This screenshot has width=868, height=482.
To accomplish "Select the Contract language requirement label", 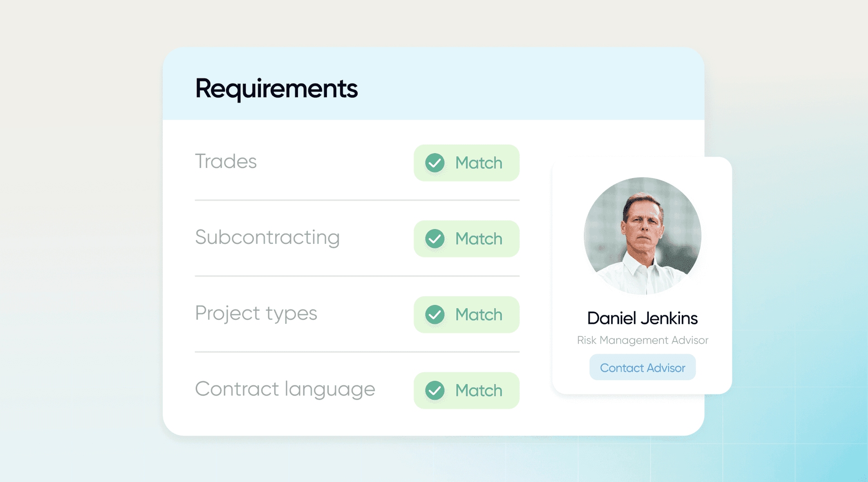I will click(x=285, y=389).
